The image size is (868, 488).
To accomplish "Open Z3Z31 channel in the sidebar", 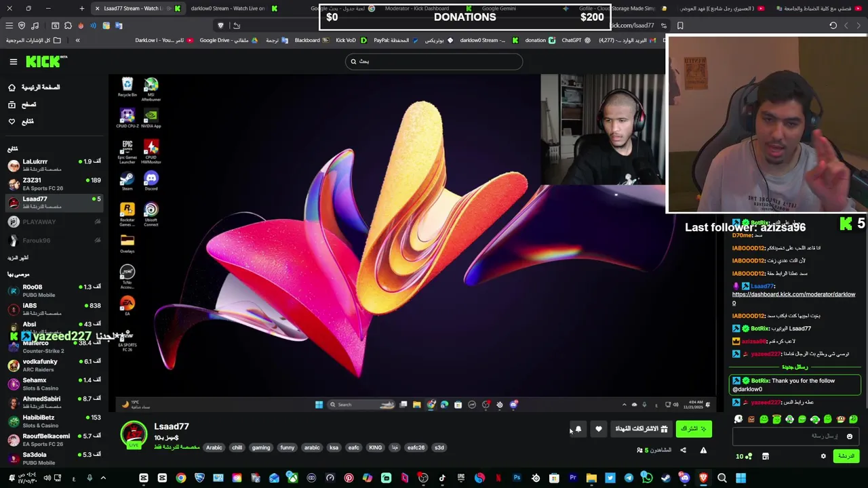I will tap(54, 184).
